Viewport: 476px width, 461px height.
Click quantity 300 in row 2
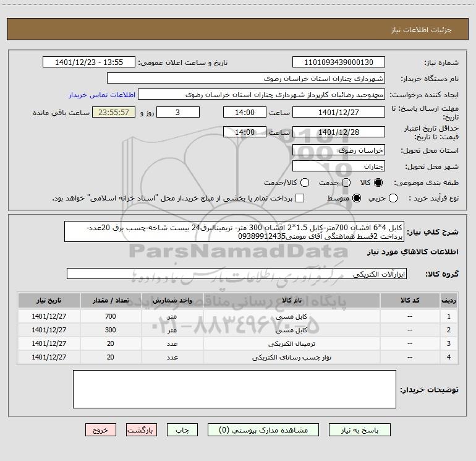coord(111,330)
